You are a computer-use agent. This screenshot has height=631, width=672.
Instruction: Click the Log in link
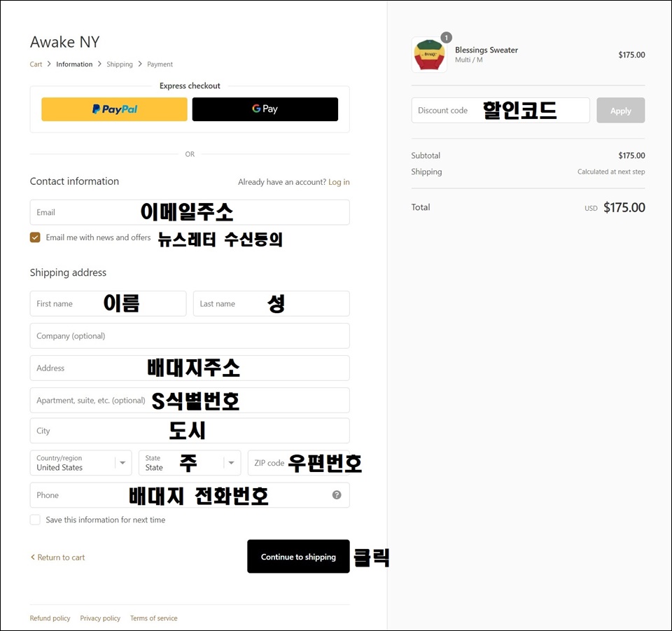click(x=339, y=182)
